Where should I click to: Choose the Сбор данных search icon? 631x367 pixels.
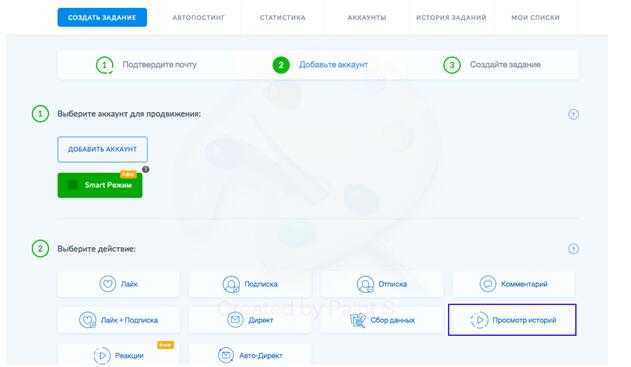pyautogui.click(x=358, y=320)
